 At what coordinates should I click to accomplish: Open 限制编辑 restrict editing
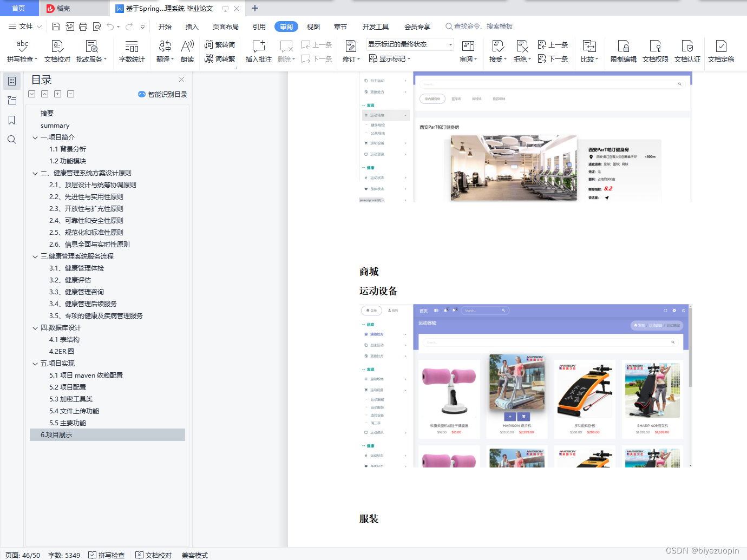click(624, 51)
